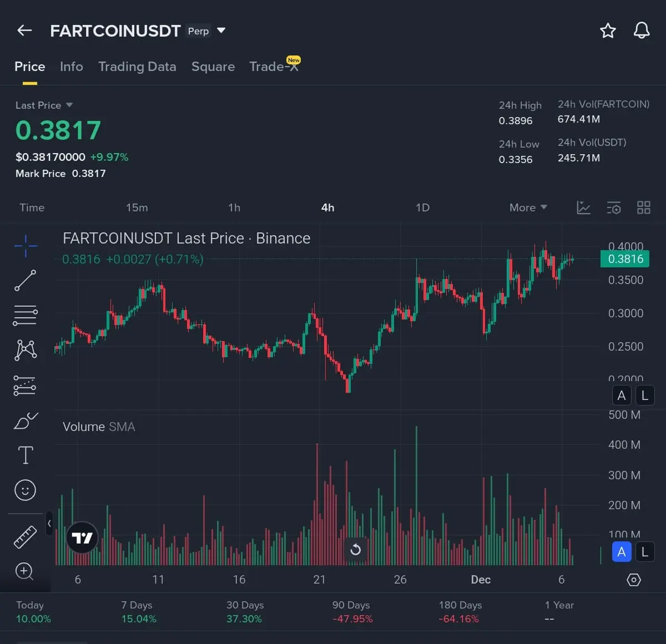Open the grid layout icon
666x644 pixels.
coord(643,207)
